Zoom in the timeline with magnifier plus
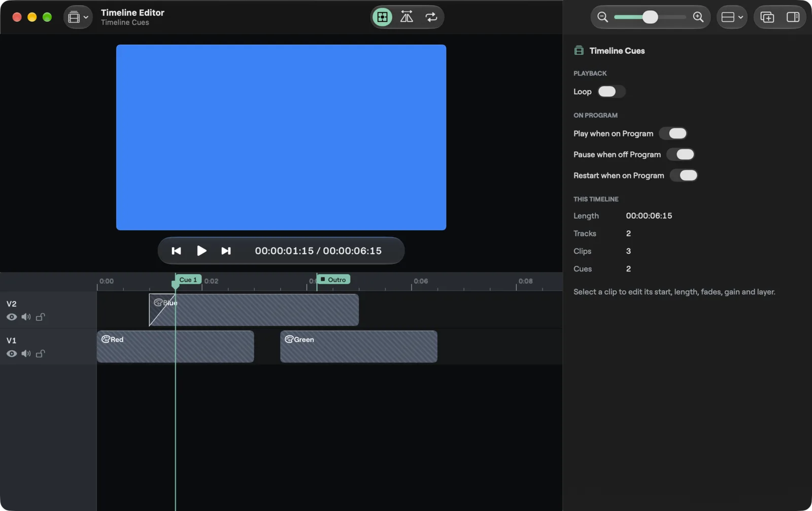This screenshot has height=511, width=812. pos(698,17)
